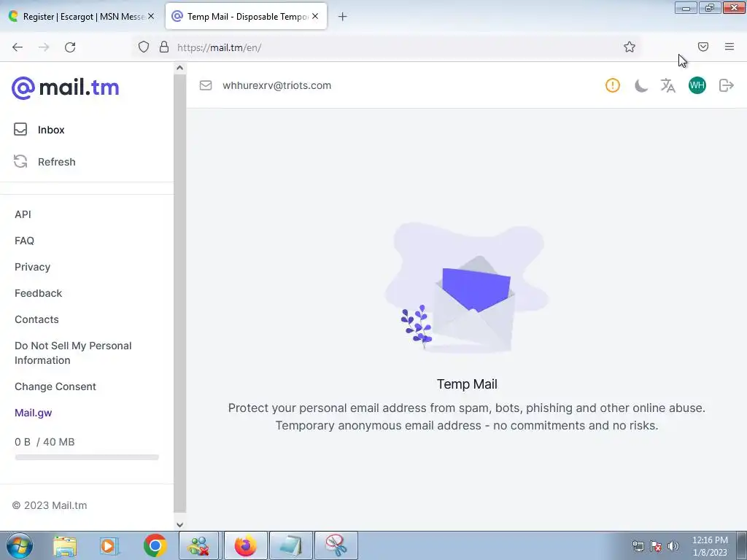Open the Windows Start menu
Image resolution: width=747 pixels, height=560 pixels.
pyautogui.click(x=19, y=545)
